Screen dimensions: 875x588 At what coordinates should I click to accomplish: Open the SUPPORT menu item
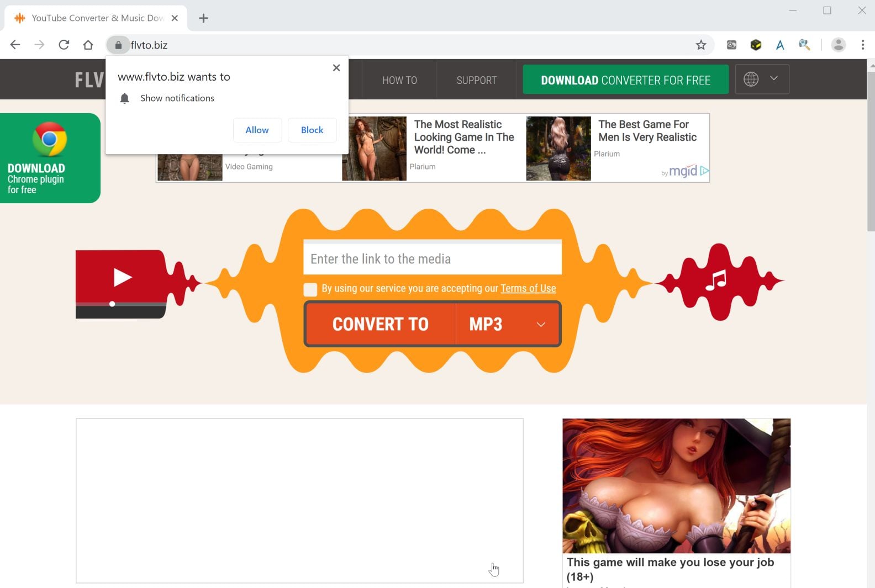click(x=477, y=80)
